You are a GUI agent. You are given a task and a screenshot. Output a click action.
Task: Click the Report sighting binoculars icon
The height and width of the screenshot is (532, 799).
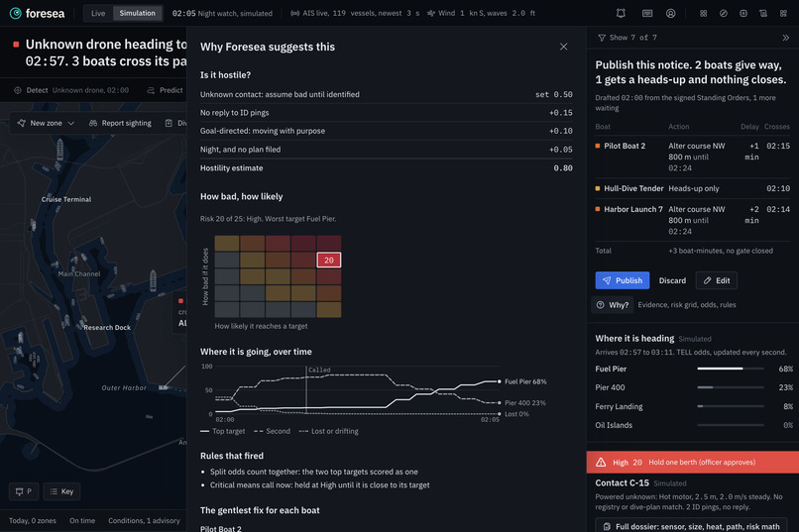coord(93,123)
